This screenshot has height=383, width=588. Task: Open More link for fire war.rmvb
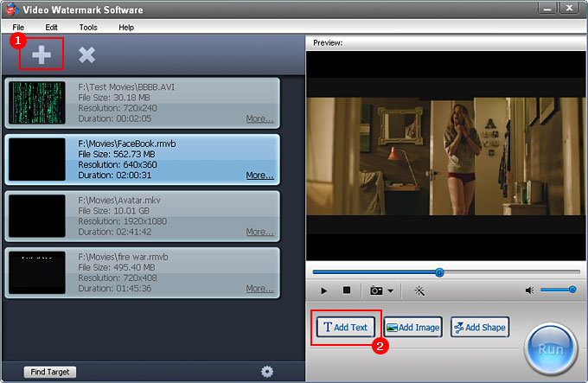click(x=259, y=288)
